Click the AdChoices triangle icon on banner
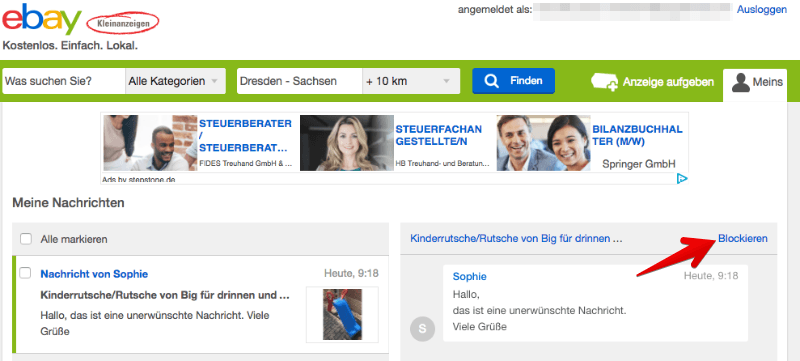Viewport: 800px width, 361px height. (682, 178)
